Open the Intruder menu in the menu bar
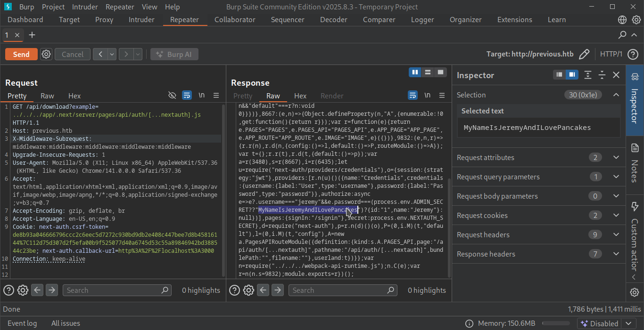The width and height of the screenshot is (644, 330). click(84, 7)
